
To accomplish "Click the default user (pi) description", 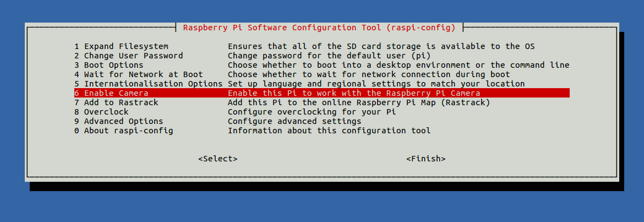I will point(329,56).
